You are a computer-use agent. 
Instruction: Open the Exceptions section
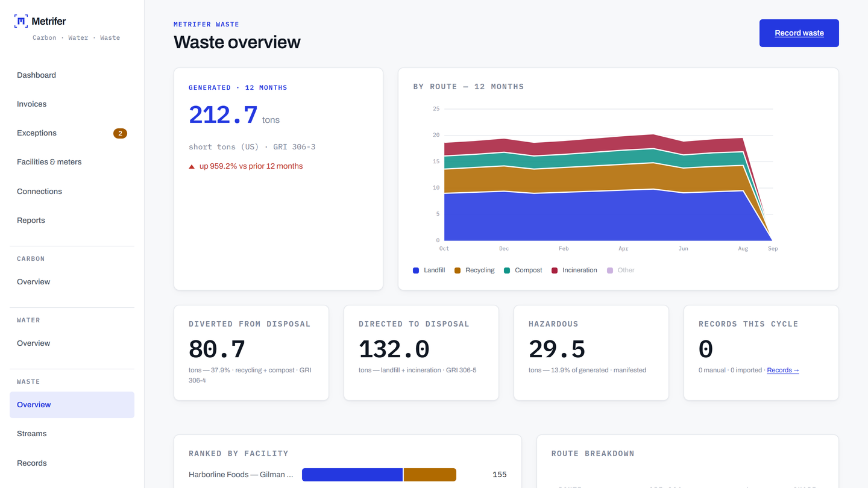72,133
